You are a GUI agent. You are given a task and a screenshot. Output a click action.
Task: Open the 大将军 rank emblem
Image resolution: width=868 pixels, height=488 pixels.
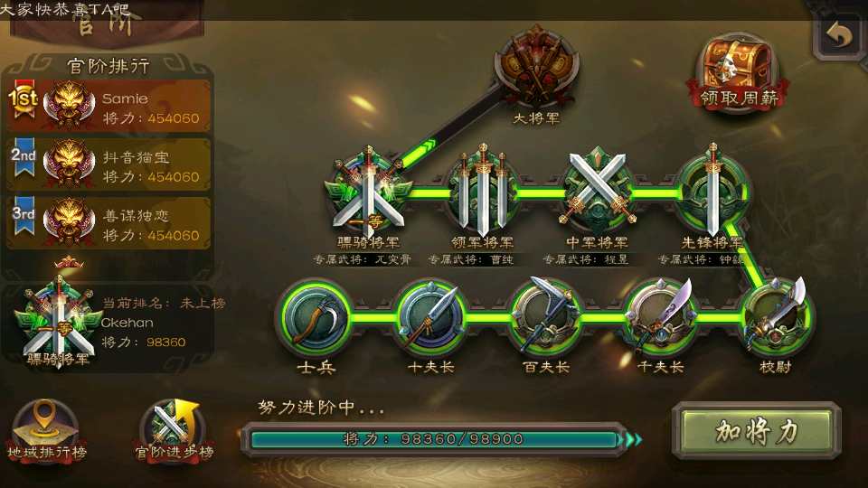pos(536,67)
